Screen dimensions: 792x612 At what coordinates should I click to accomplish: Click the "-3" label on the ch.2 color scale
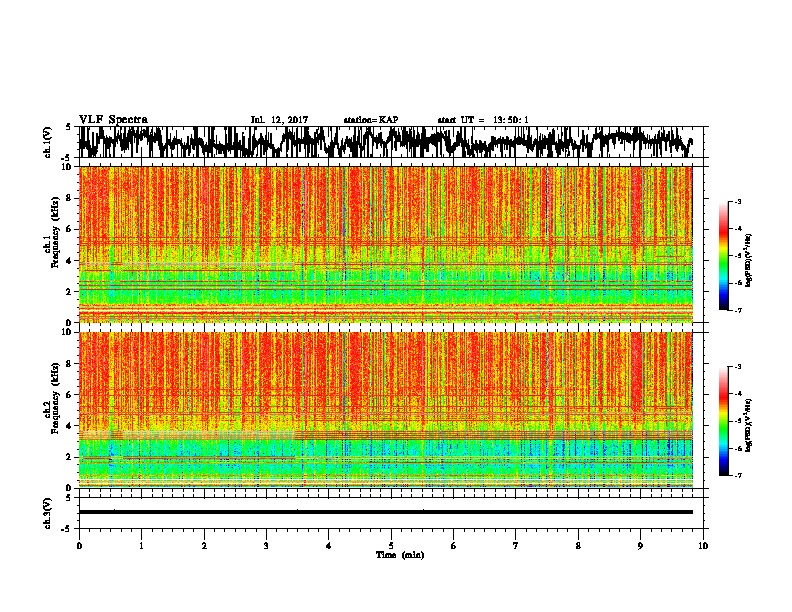coord(738,367)
